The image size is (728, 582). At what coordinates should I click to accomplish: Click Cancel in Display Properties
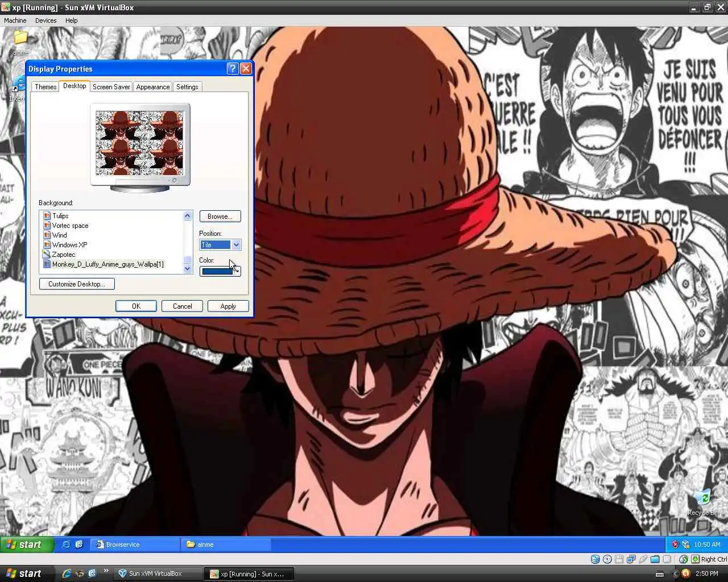[x=182, y=306]
